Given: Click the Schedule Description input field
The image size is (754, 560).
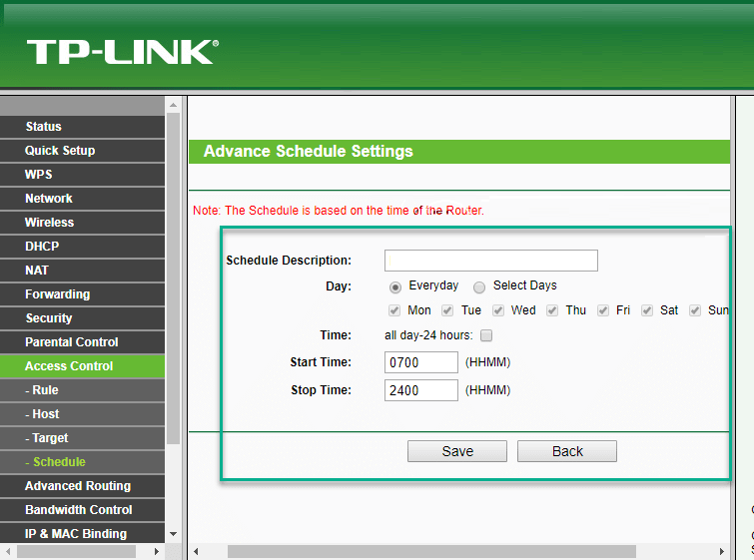Looking at the screenshot, I should [x=491, y=261].
